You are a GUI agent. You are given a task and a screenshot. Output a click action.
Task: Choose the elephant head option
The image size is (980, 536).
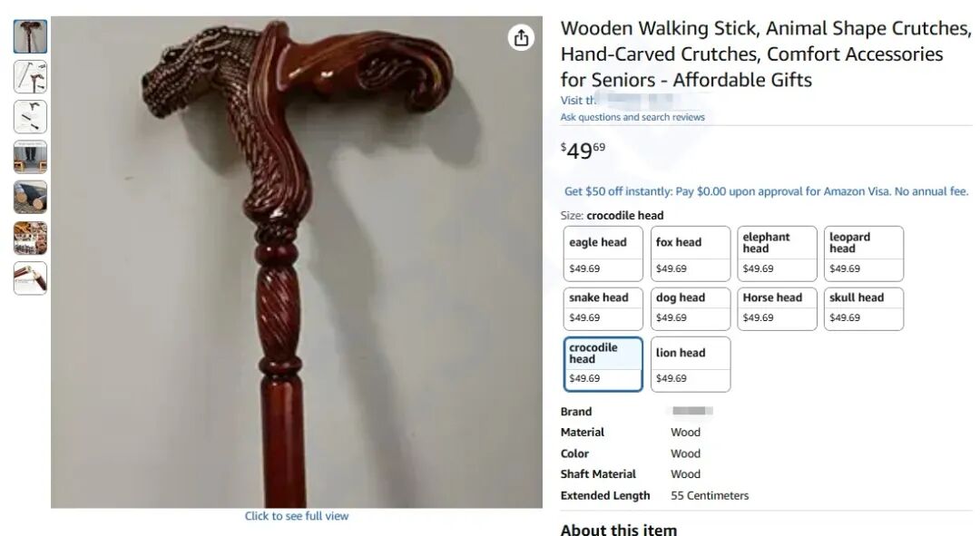(777, 254)
